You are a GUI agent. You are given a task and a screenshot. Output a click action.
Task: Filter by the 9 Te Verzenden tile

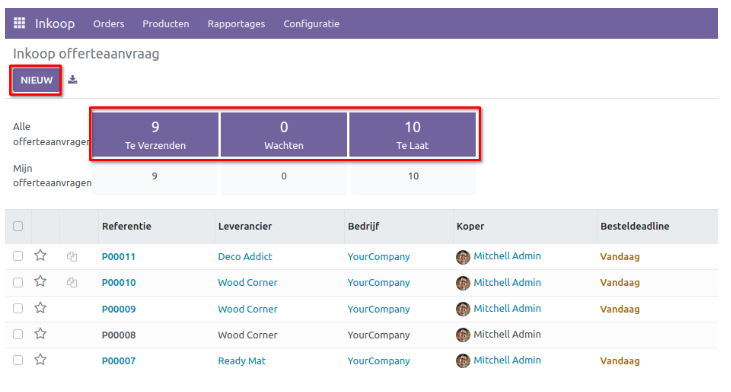[155, 134]
